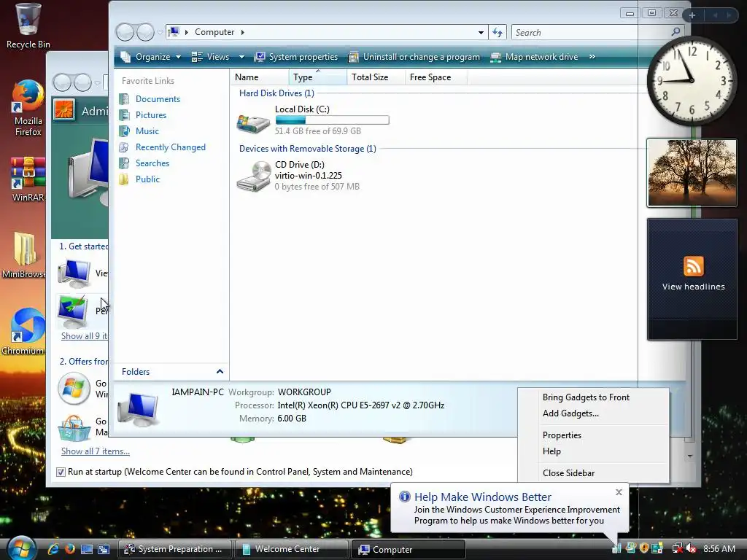The image size is (747, 560).
Task: Expand the Folders pane
Action: click(220, 371)
